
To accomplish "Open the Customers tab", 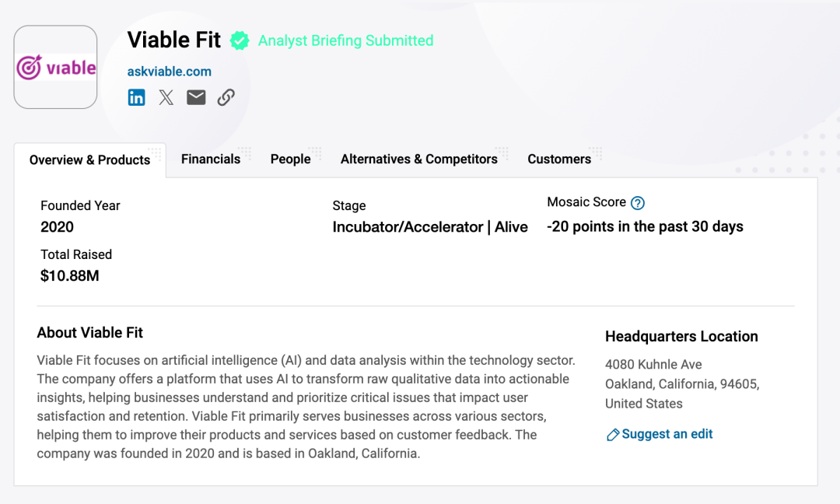I will tap(559, 159).
